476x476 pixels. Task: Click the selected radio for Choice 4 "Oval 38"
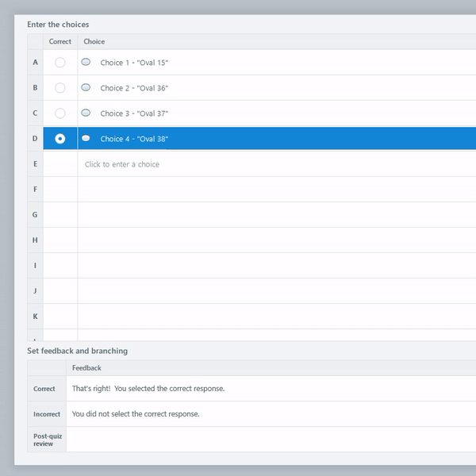pyautogui.click(x=59, y=139)
